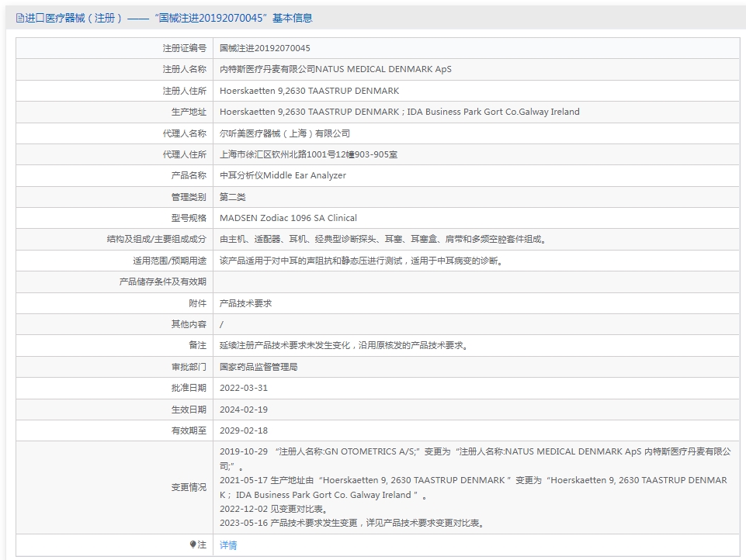Click the 代理人住所 label cell
This screenshot has width=746, height=560.
click(x=114, y=154)
